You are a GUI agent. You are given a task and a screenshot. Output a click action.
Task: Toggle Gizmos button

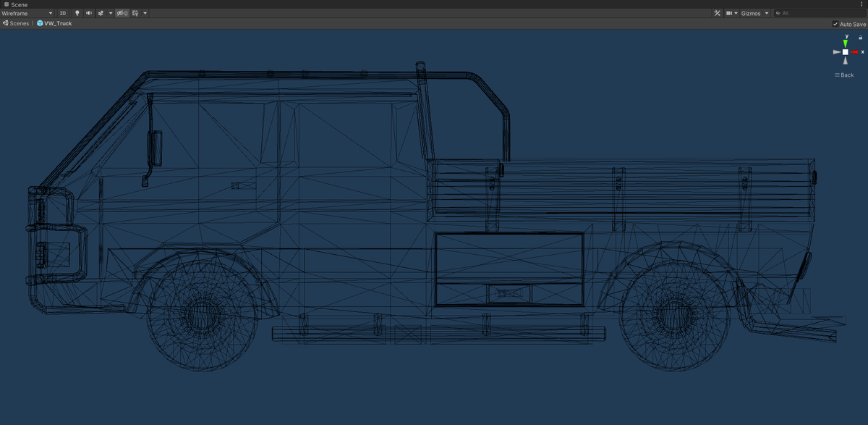pyautogui.click(x=751, y=13)
